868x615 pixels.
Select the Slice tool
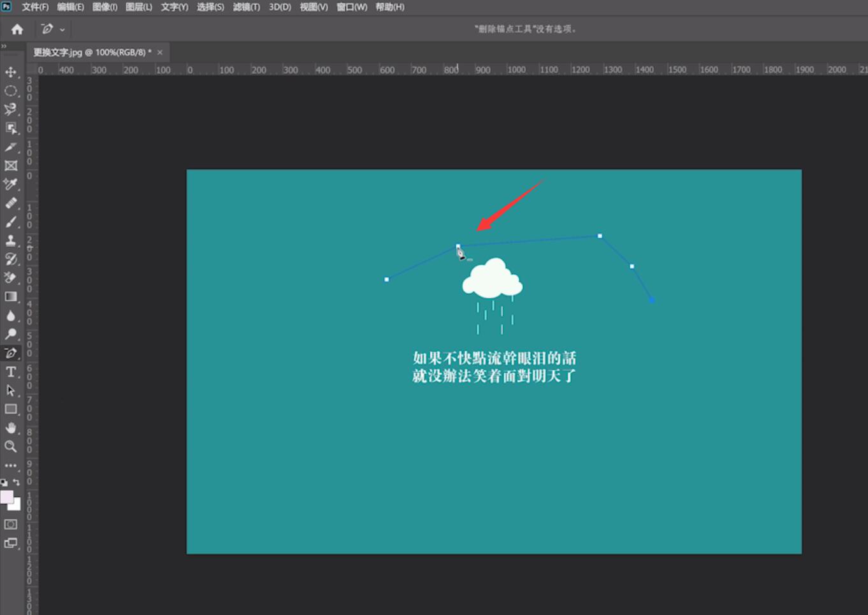(x=11, y=147)
